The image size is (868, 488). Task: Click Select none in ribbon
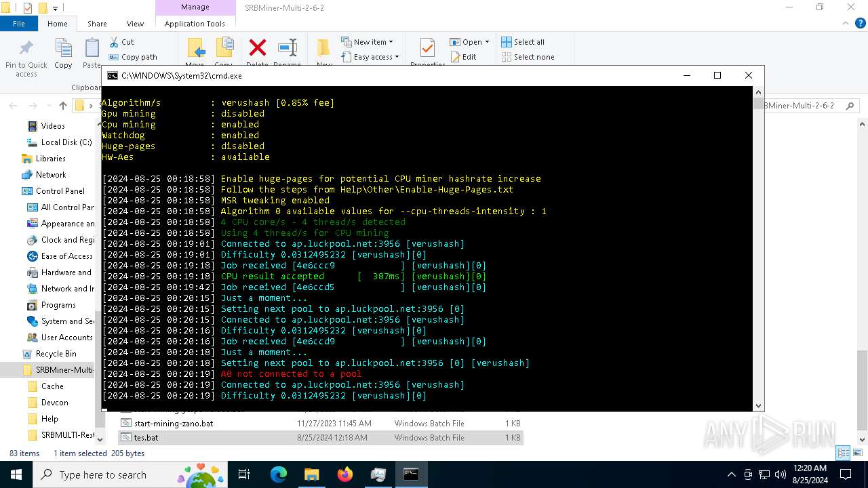[x=528, y=57]
